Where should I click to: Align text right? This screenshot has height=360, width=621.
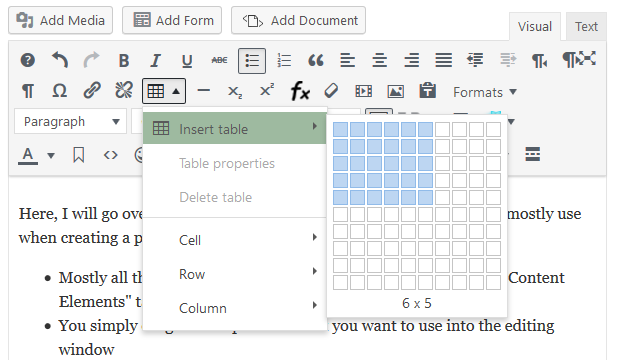tap(412, 61)
